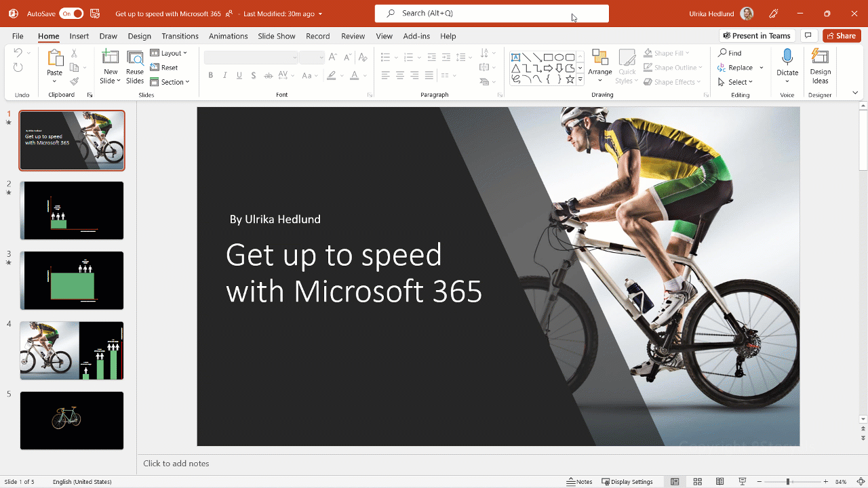Click the Redo arrow icon
This screenshot has height=488, width=868.
click(18, 67)
